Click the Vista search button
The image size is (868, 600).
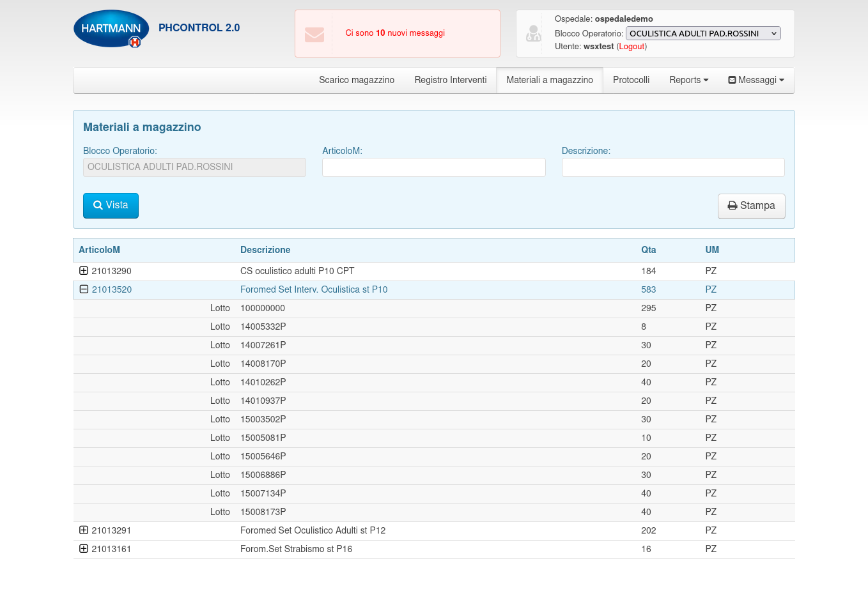tap(111, 206)
